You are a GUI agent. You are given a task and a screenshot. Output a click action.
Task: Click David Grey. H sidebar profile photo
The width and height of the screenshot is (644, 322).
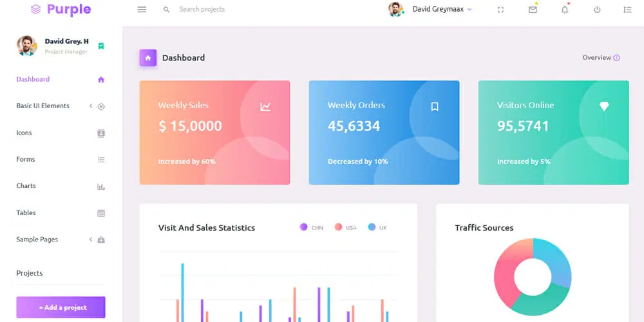[26, 46]
